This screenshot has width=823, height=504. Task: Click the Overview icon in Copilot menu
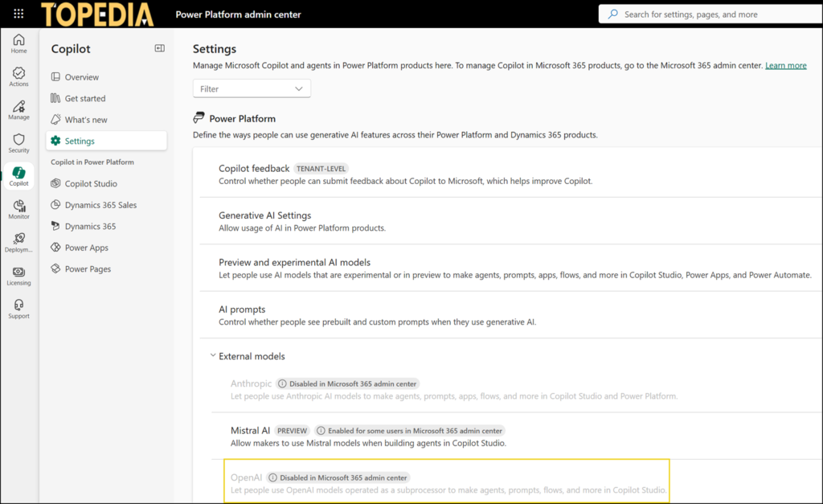pyautogui.click(x=55, y=76)
